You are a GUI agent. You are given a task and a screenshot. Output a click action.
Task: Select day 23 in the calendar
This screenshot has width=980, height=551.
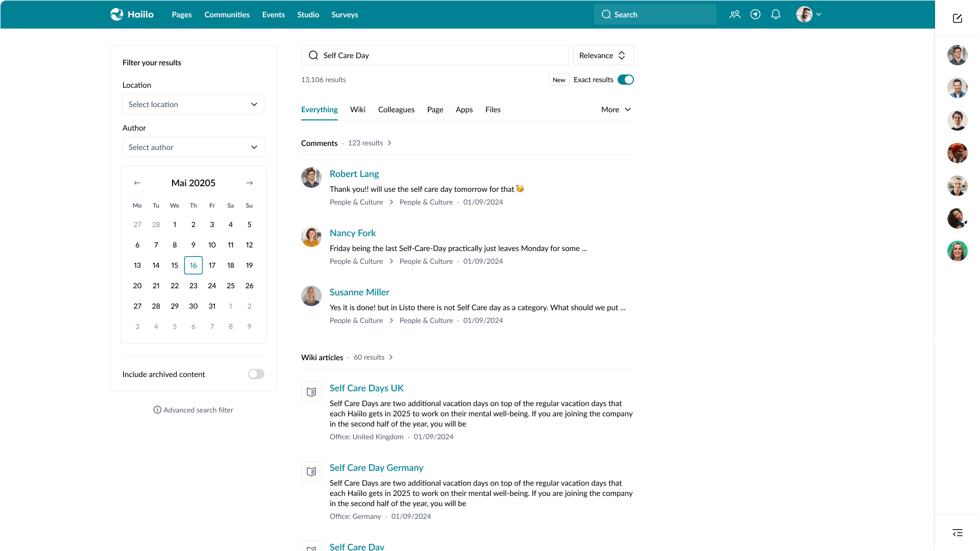point(193,286)
